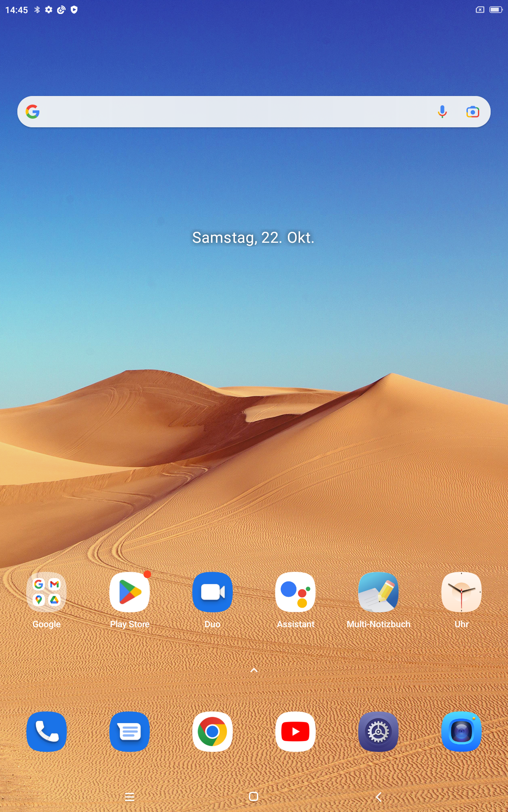
Task: Tap the X box icon left of the battery
Action: tap(480, 10)
